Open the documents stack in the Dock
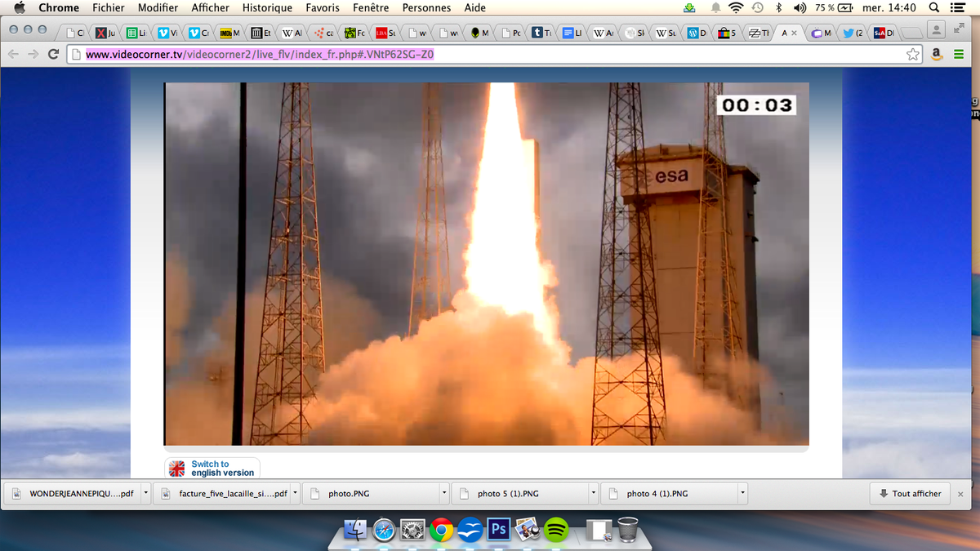Screen dimensions: 980x551 point(599,530)
